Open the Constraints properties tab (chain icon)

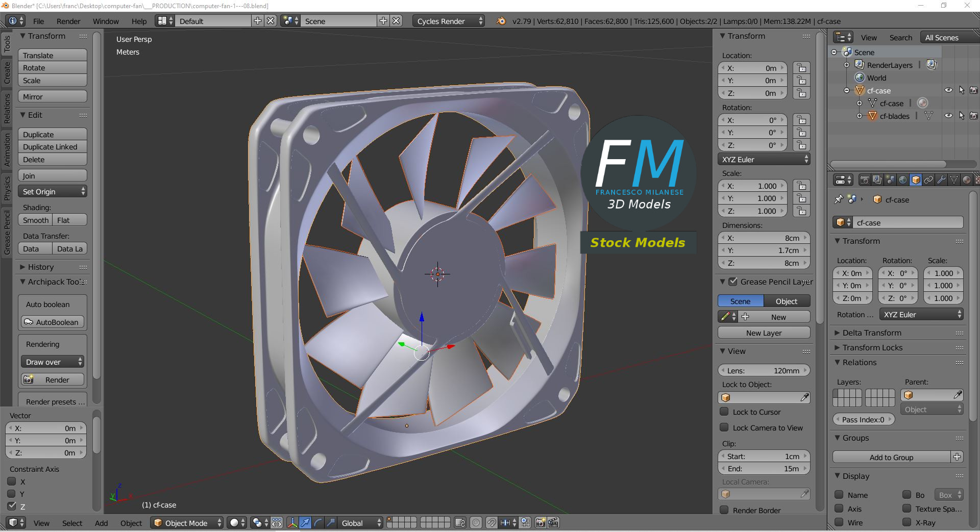tap(928, 180)
